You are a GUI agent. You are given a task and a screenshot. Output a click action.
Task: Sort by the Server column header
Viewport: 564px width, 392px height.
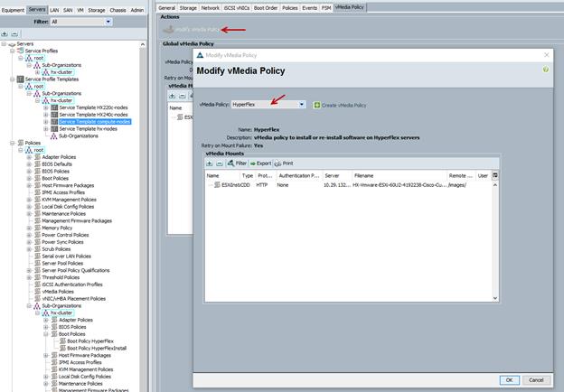337,176
